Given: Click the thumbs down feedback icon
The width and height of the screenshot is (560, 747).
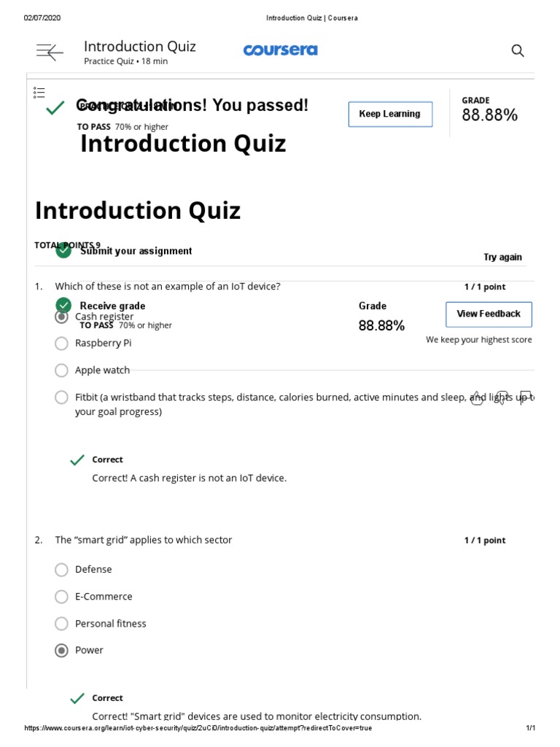Looking at the screenshot, I should point(501,398).
